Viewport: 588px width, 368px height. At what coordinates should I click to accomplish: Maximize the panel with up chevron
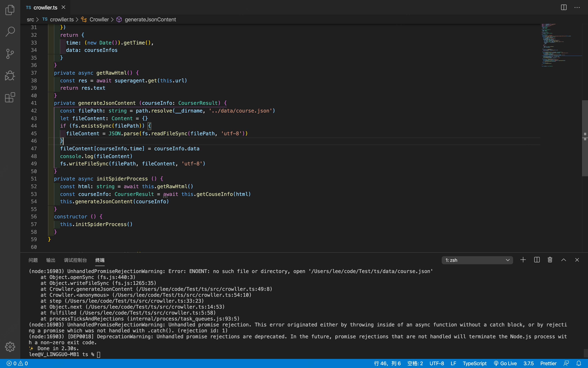click(x=564, y=260)
